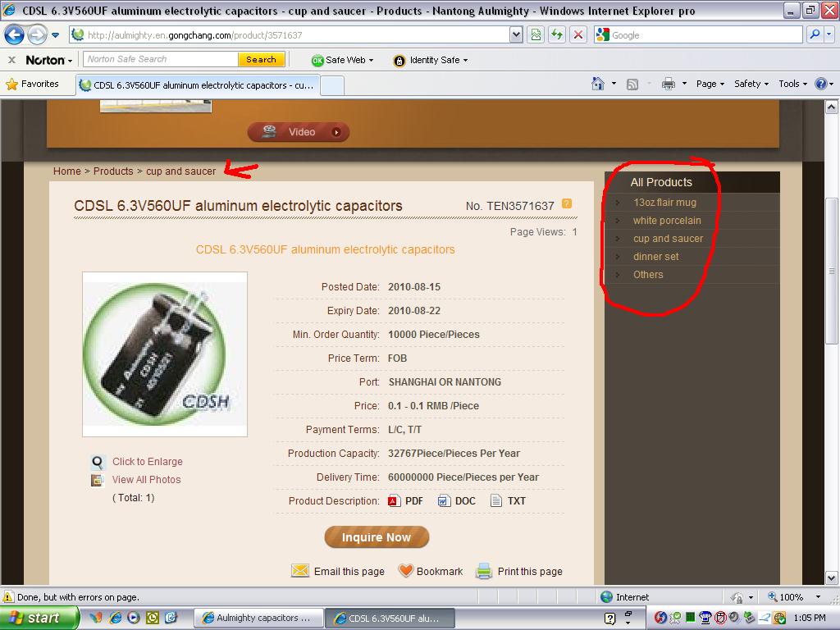
Task: Click the Click to Enlarge link
Action: point(148,462)
